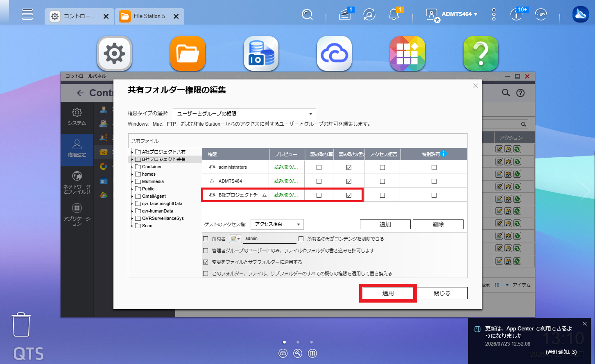Open the 権限タイプの選択 dropdown
This screenshot has height=364, width=595.
coord(244,114)
